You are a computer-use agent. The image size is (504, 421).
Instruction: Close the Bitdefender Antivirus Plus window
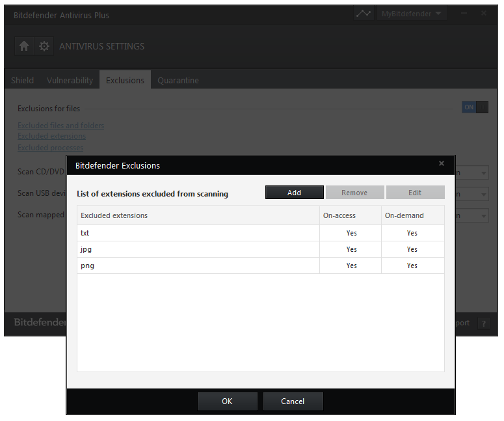click(484, 13)
